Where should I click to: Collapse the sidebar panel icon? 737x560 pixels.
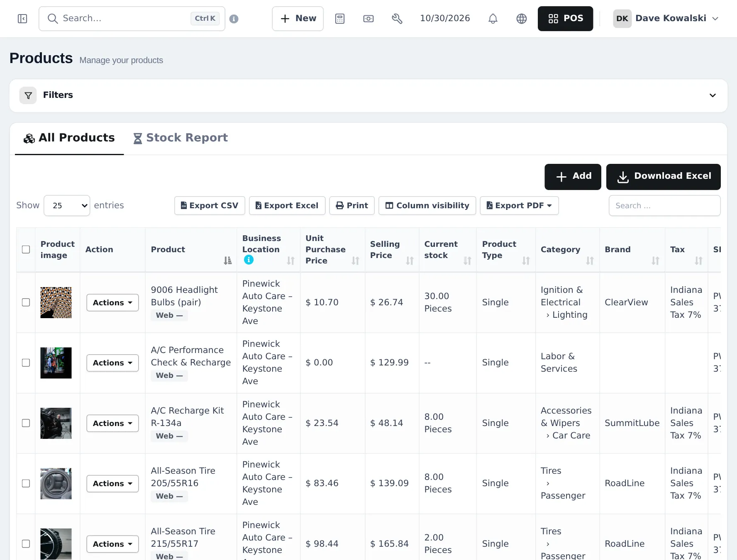coord(22,19)
